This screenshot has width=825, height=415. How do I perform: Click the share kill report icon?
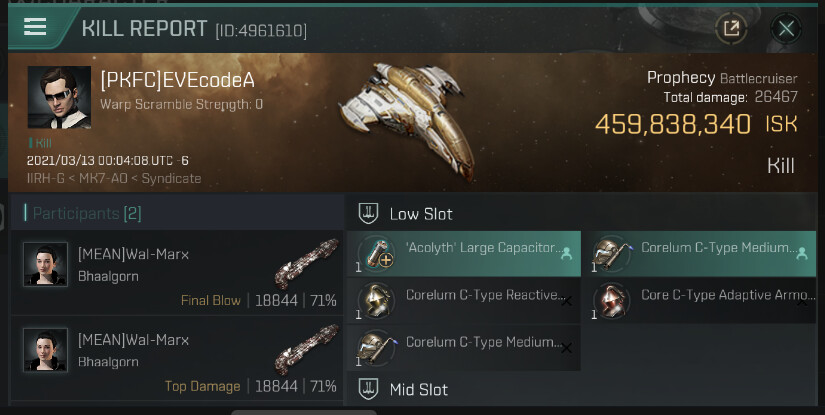pyautogui.click(x=732, y=28)
